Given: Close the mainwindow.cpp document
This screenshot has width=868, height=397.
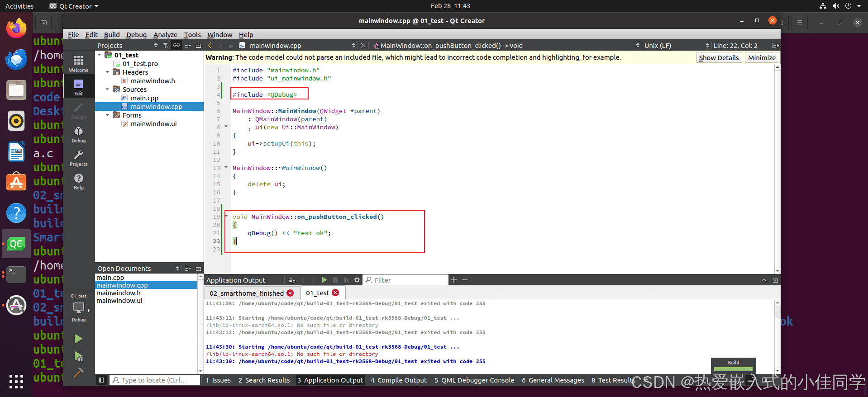Looking at the screenshot, I should tap(363, 46).
